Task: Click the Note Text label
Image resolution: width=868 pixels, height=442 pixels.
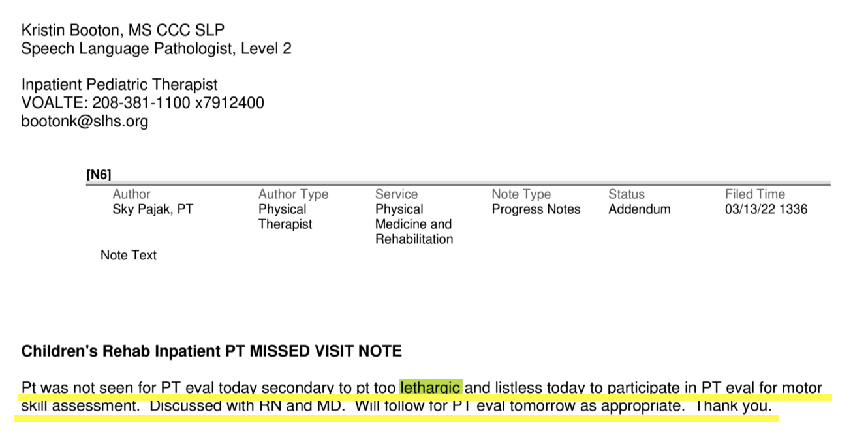Action: [x=129, y=256]
